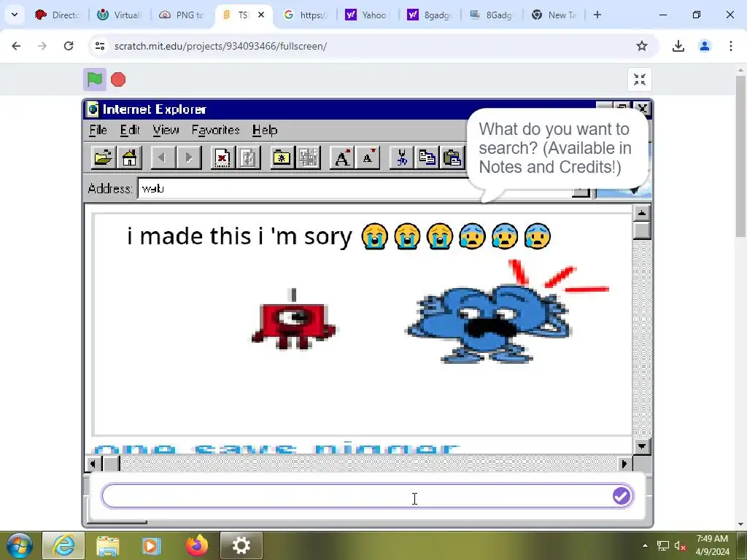Screen dimensions: 747x560
Task: Click the 'i made this i 'm sory' text
Action: click(x=239, y=236)
